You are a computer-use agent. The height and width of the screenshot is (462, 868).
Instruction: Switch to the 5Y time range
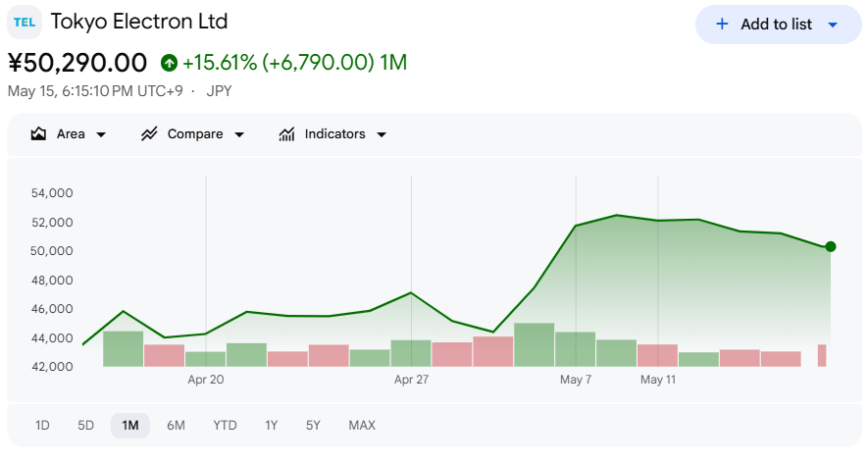(313, 426)
